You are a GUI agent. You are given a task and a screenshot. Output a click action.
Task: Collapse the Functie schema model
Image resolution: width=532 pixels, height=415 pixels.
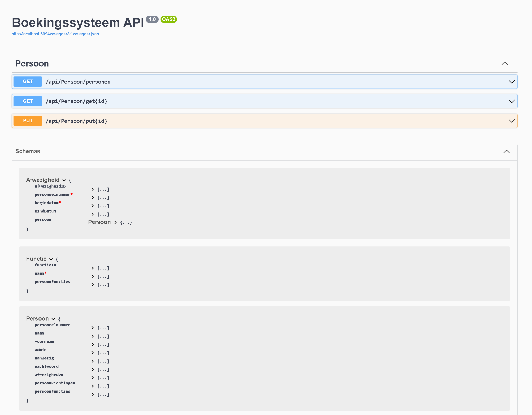click(x=51, y=259)
